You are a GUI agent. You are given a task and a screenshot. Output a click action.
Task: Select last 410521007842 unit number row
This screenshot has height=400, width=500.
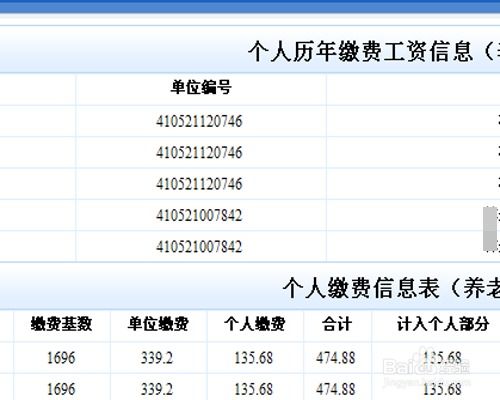(199, 247)
